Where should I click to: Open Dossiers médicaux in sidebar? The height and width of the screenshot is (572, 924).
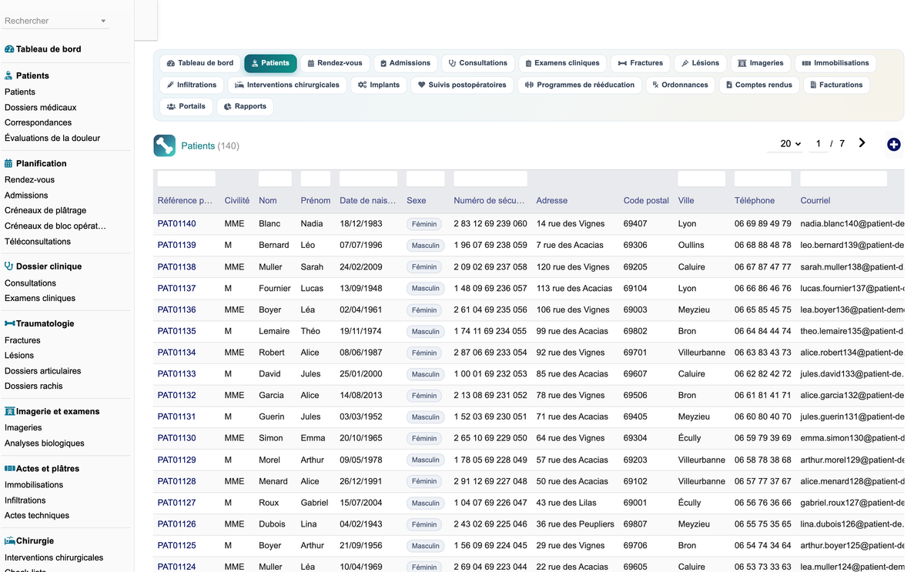point(41,107)
